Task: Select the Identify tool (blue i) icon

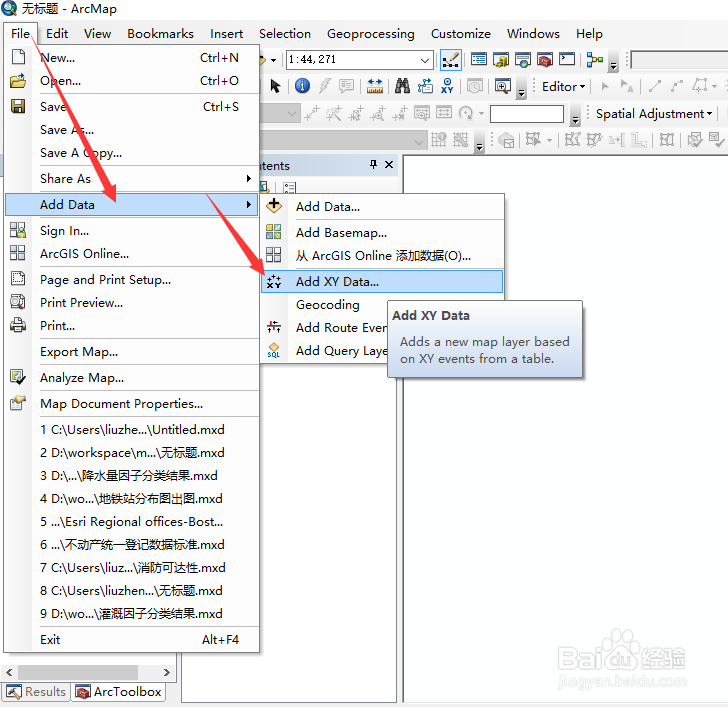Action: pyautogui.click(x=302, y=86)
